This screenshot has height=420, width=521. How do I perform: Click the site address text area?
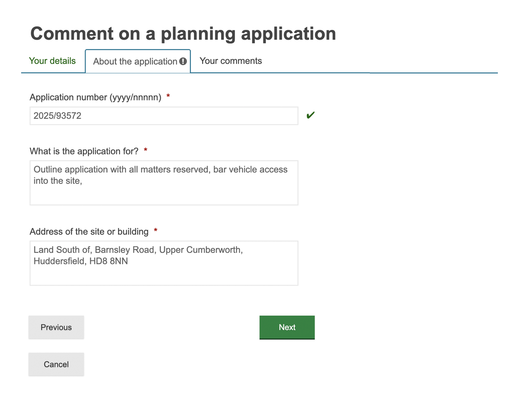pos(164,263)
